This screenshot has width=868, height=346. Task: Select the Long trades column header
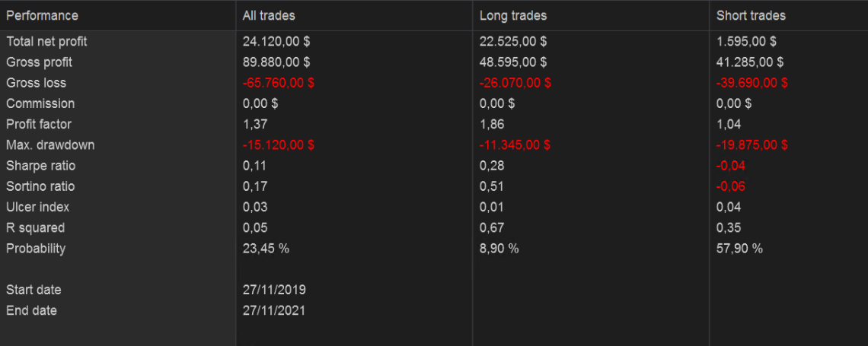click(x=513, y=15)
